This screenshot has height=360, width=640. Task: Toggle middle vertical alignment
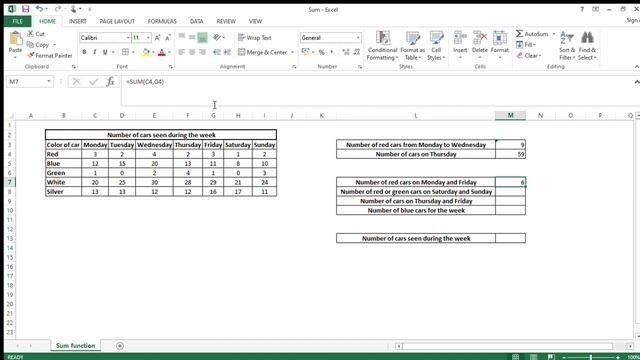192,38
